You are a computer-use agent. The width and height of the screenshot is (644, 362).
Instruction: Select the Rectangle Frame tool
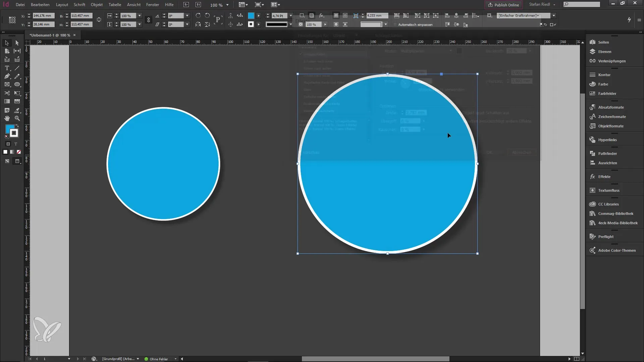pyautogui.click(x=7, y=84)
